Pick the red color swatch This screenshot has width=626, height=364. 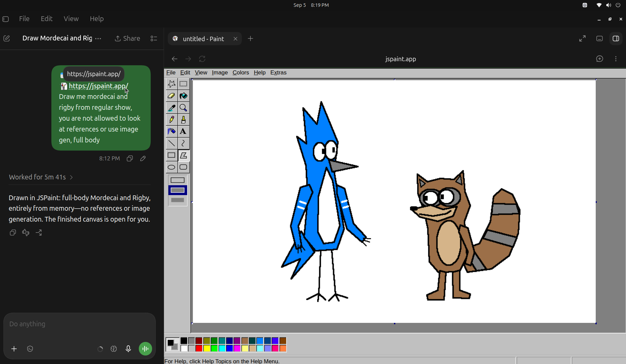click(x=199, y=348)
